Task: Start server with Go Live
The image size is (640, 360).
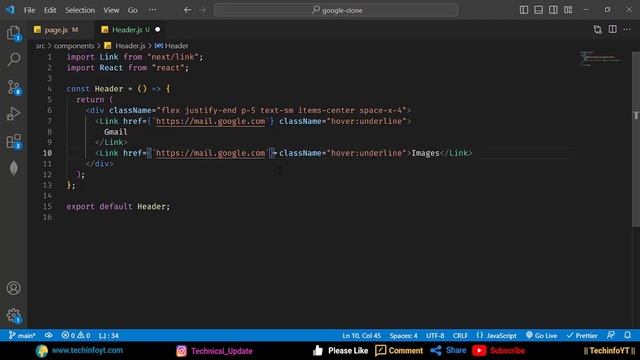Action: click(x=542, y=336)
